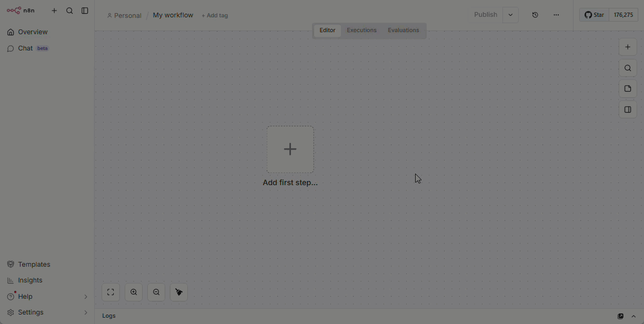Open canvas node search
The height and width of the screenshot is (324, 644).
click(x=628, y=68)
